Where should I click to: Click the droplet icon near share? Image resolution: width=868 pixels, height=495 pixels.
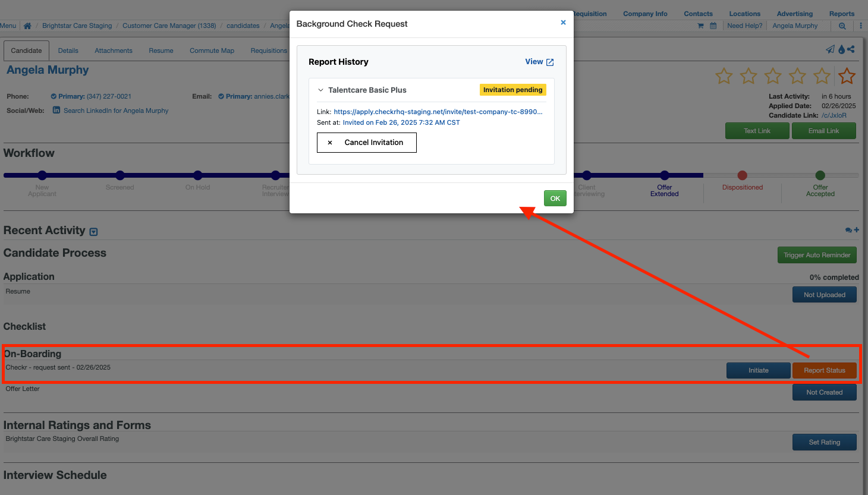[841, 49]
